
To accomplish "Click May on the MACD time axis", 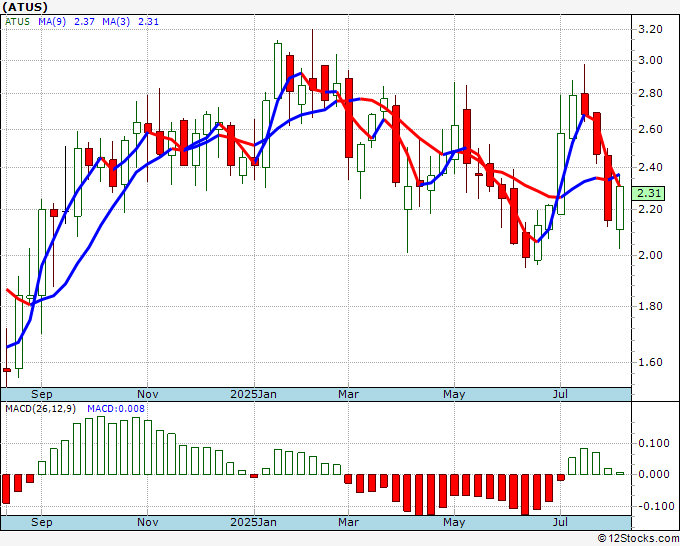I will pyautogui.click(x=454, y=522).
